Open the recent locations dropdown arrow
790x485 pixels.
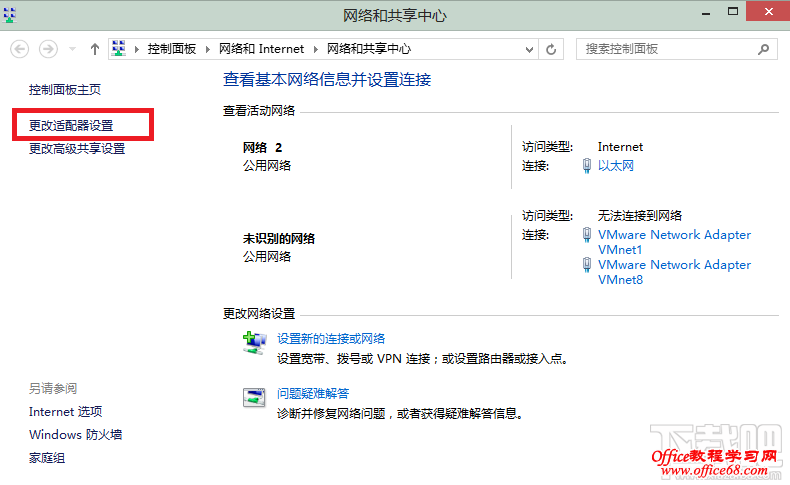73,49
